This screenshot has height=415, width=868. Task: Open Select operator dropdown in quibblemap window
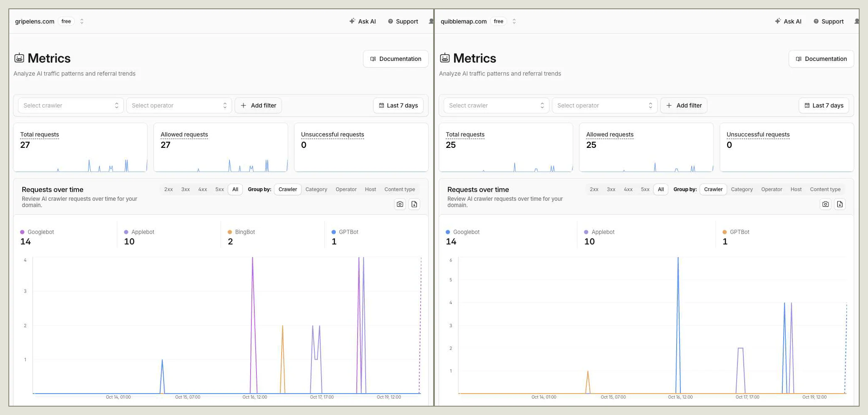click(x=605, y=105)
